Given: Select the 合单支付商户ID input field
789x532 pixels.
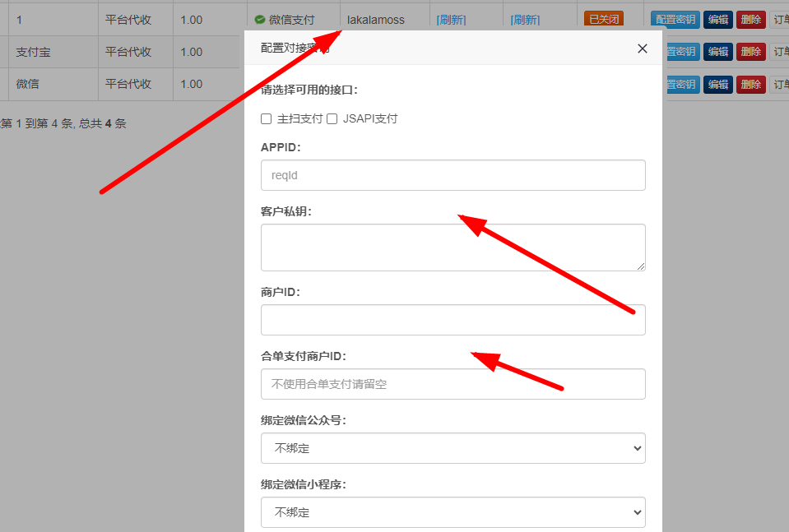Looking at the screenshot, I should tap(453, 384).
